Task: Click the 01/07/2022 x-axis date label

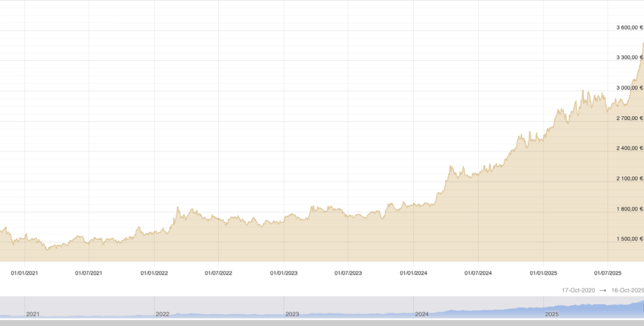Action: 218,273
